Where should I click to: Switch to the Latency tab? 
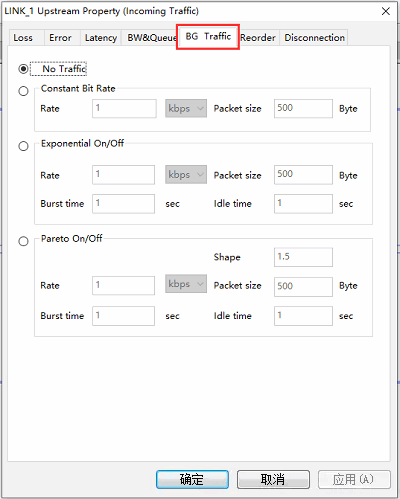tap(101, 38)
